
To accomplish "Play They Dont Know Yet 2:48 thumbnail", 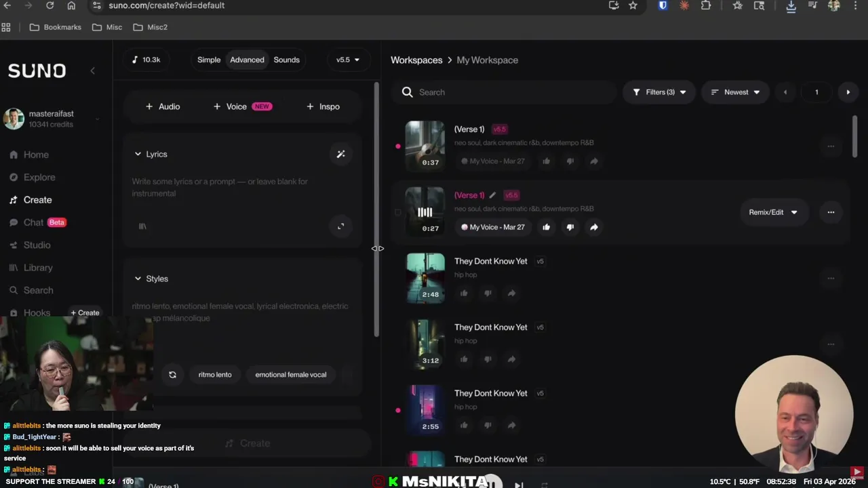I will coord(425,277).
